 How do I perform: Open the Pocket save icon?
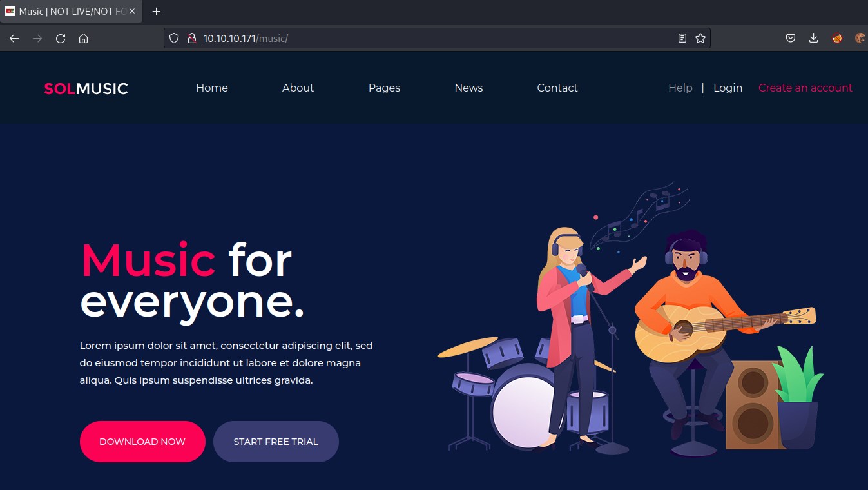click(x=790, y=39)
